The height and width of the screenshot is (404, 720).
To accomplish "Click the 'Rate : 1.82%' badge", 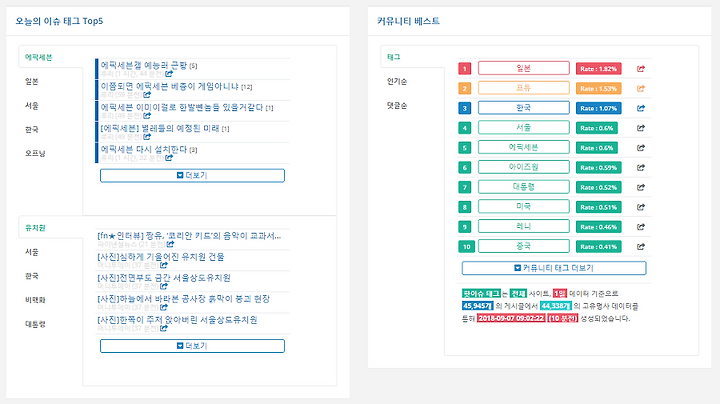I will pyautogui.click(x=598, y=69).
